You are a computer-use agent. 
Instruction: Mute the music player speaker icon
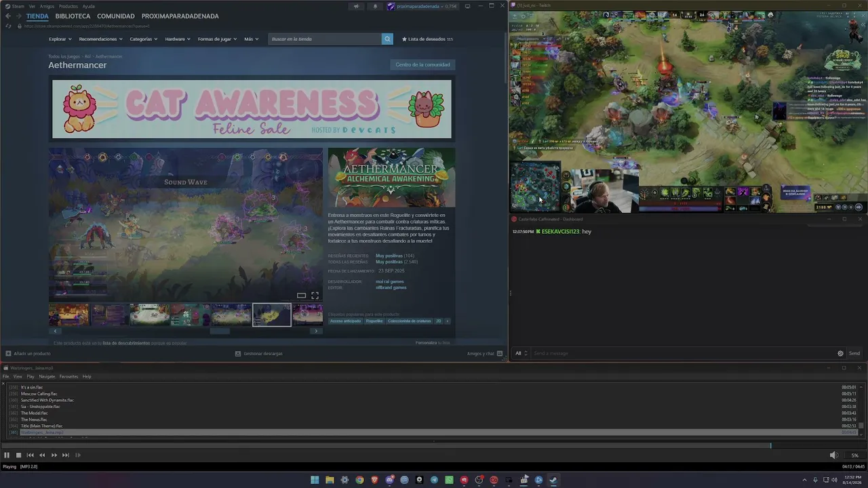click(834, 455)
